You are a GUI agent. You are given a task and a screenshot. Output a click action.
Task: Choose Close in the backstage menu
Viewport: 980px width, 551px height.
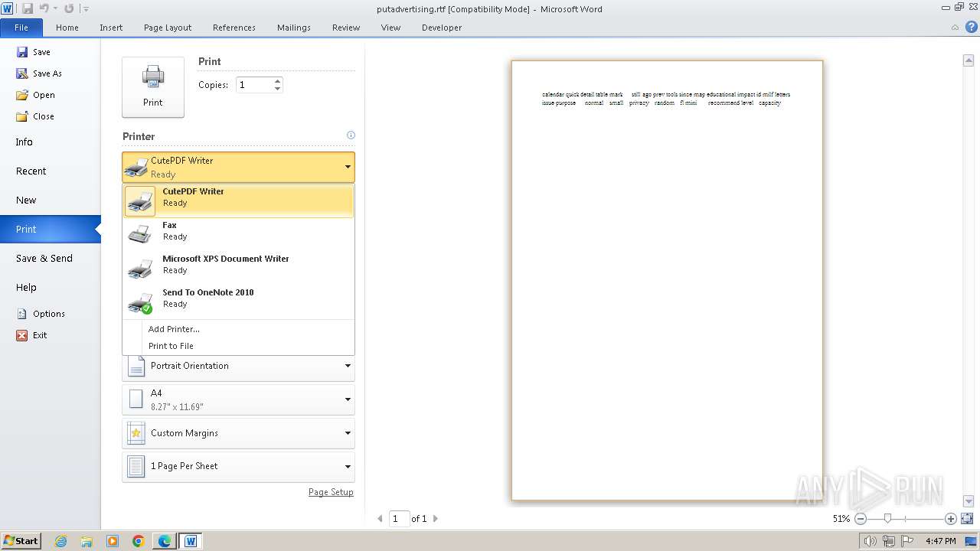35,116
